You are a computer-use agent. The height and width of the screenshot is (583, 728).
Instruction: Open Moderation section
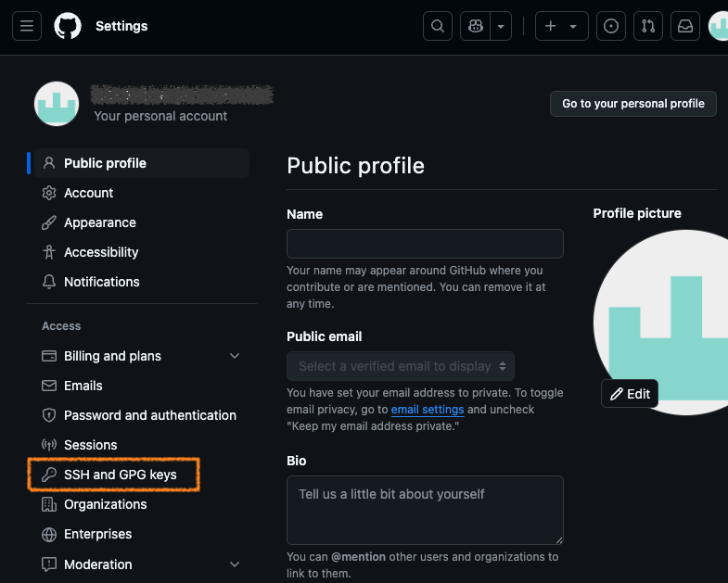click(142, 564)
